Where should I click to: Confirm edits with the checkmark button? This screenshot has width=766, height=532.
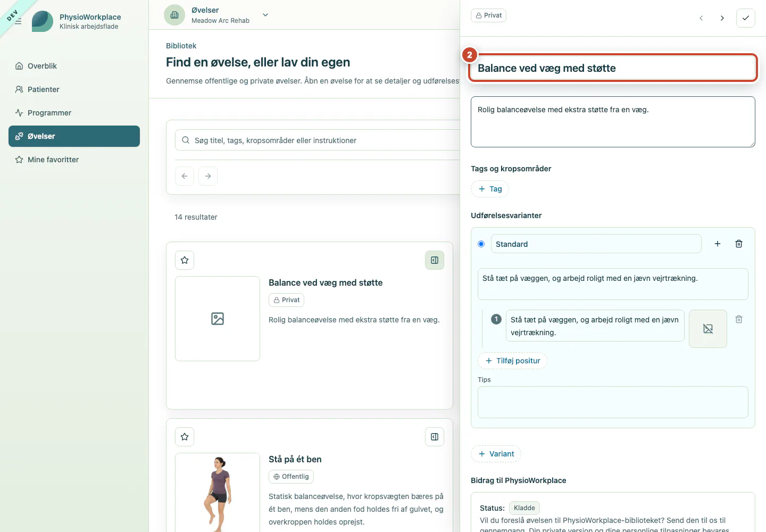[x=746, y=18]
